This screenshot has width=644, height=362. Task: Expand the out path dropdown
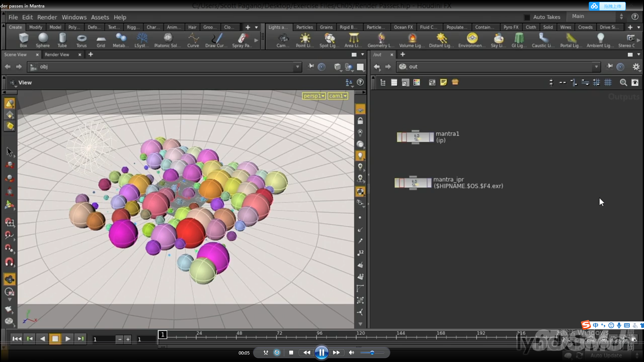(596, 67)
